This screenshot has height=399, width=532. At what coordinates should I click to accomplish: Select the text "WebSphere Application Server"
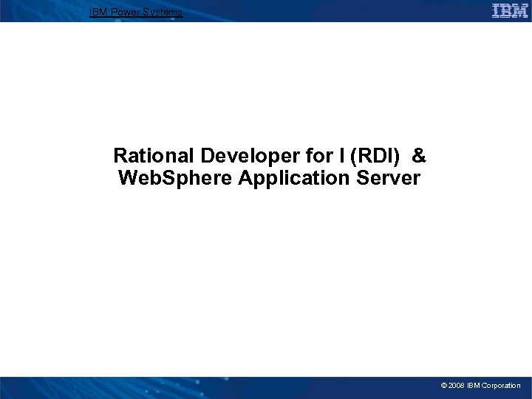coord(270,178)
